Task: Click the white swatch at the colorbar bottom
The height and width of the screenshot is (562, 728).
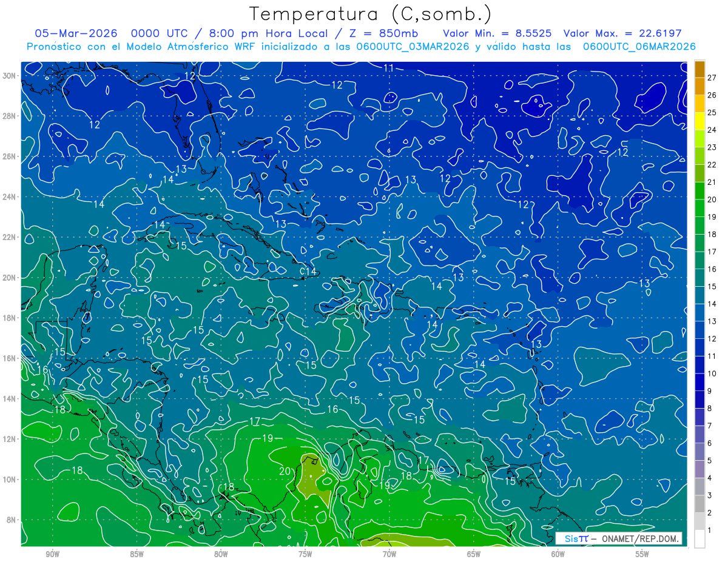Action: (x=699, y=539)
